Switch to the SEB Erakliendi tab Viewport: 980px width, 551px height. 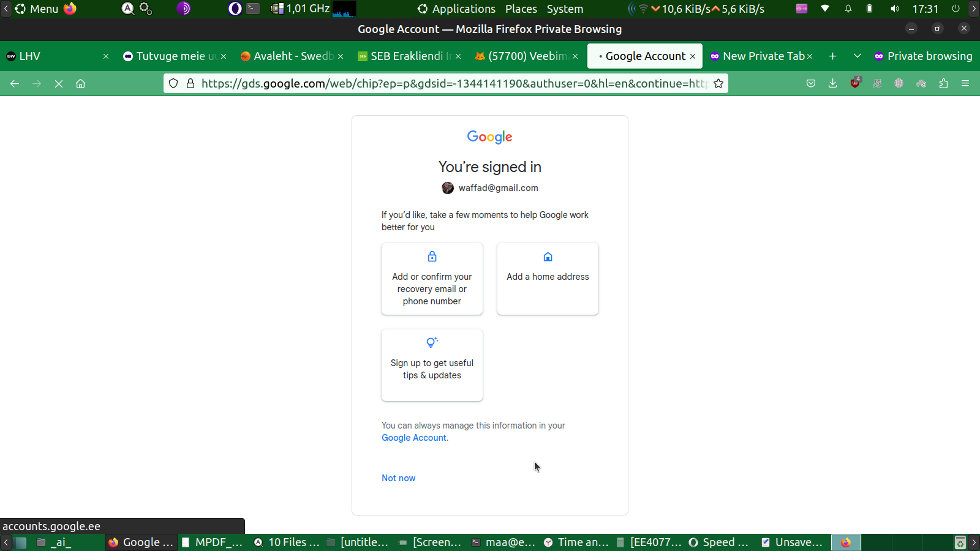pyautogui.click(x=409, y=56)
